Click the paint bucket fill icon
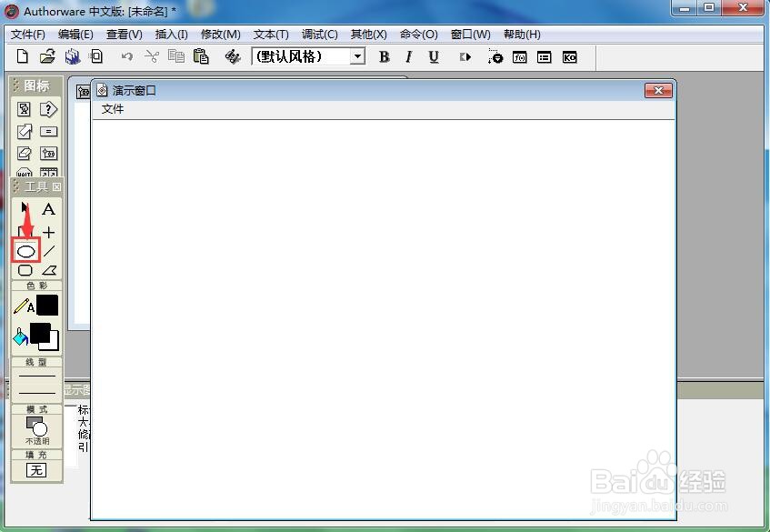The height and width of the screenshot is (532, 770). pyautogui.click(x=20, y=336)
